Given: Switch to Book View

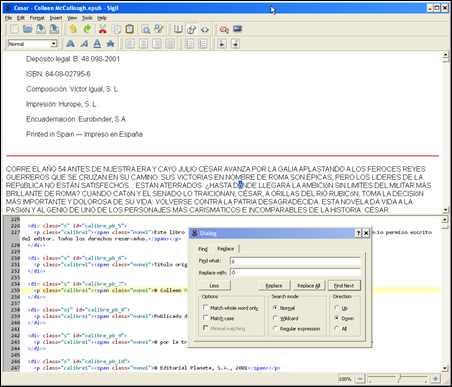Looking at the screenshot, I should click(178, 29).
